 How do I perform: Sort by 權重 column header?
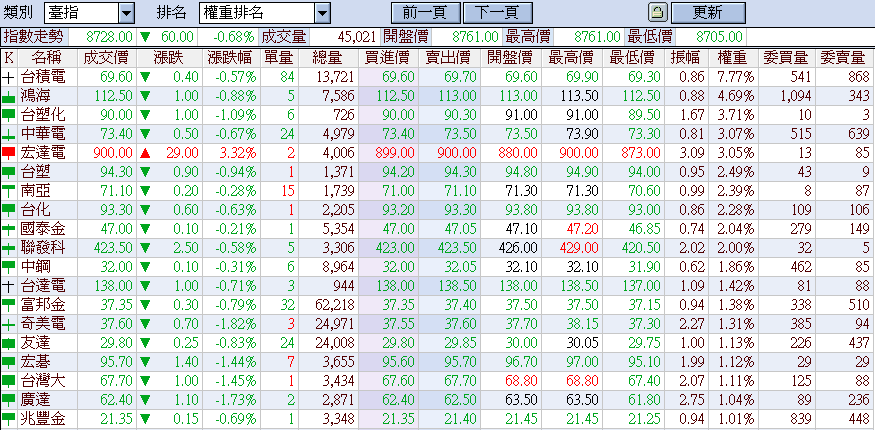tap(733, 57)
